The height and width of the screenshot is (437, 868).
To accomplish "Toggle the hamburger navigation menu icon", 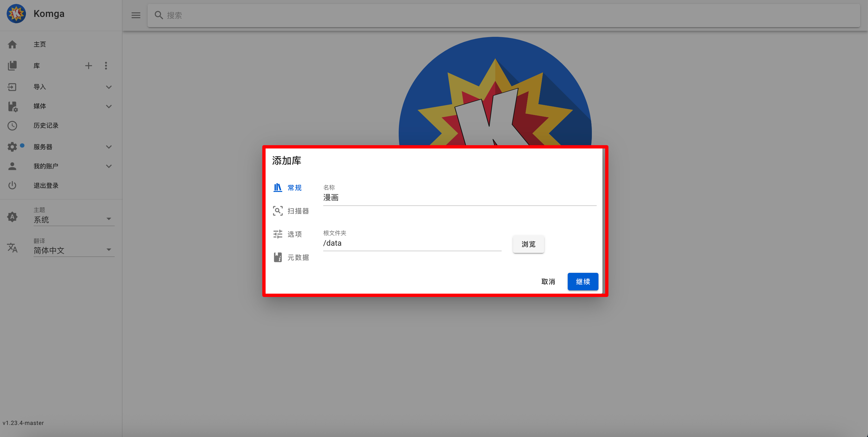I will tap(136, 15).
